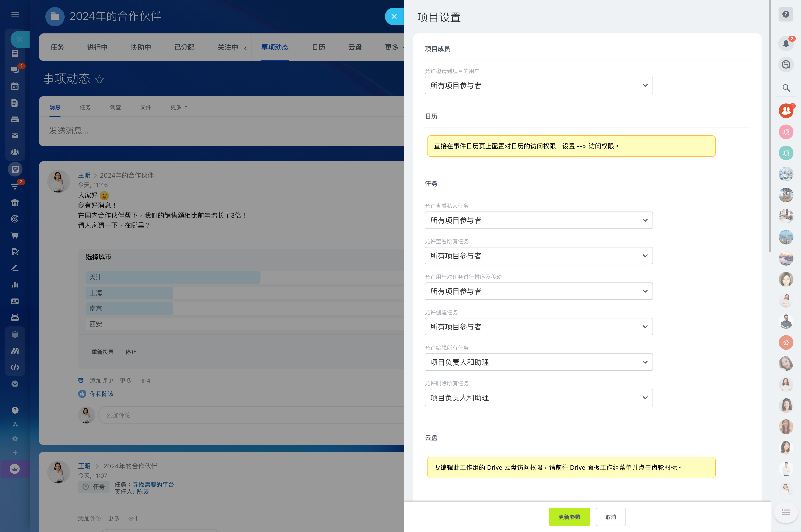This screenshot has height=532, width=801.
Task: Click the 取消 button
Action: [610, 517]
